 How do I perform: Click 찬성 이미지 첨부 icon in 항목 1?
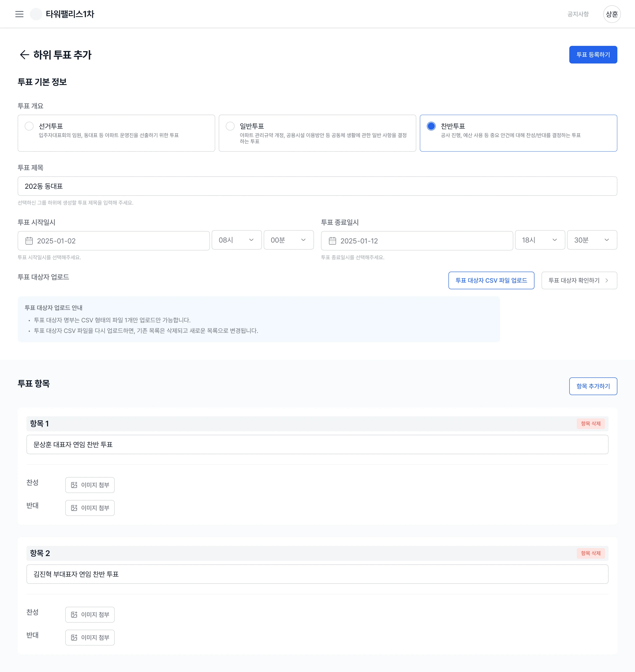pyautogui.click(x=74, y=485)
